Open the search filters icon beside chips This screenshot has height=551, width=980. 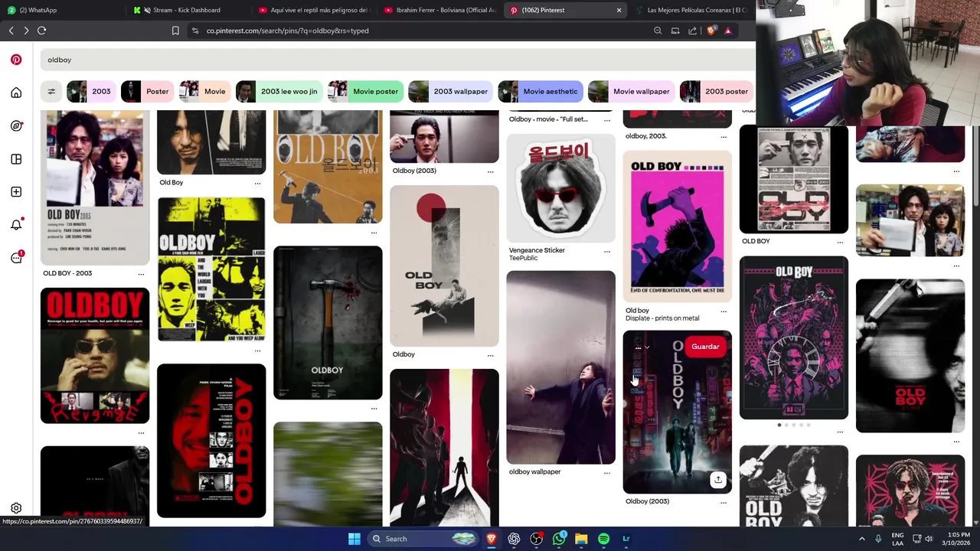click(x=51, y=91)
